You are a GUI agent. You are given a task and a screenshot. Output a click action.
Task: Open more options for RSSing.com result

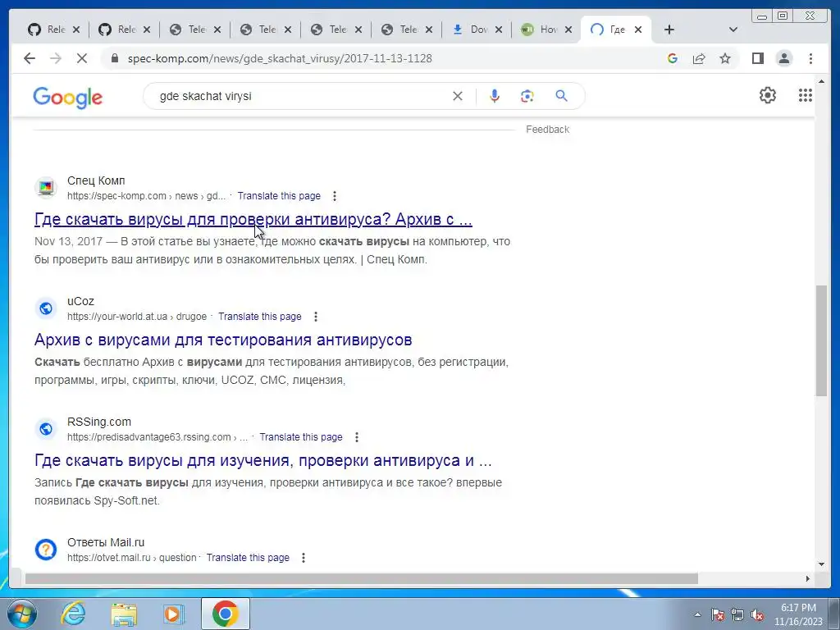(x=356, y=437)
